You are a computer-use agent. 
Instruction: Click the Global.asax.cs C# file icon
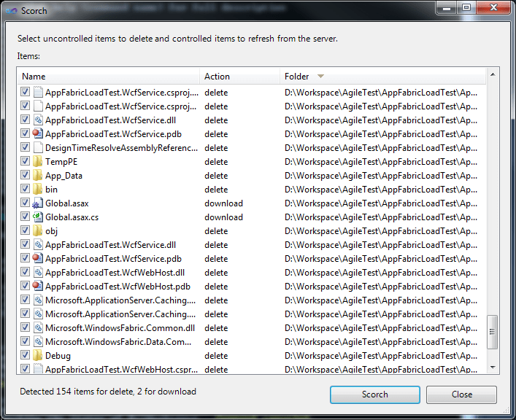(x=38, y=217)
